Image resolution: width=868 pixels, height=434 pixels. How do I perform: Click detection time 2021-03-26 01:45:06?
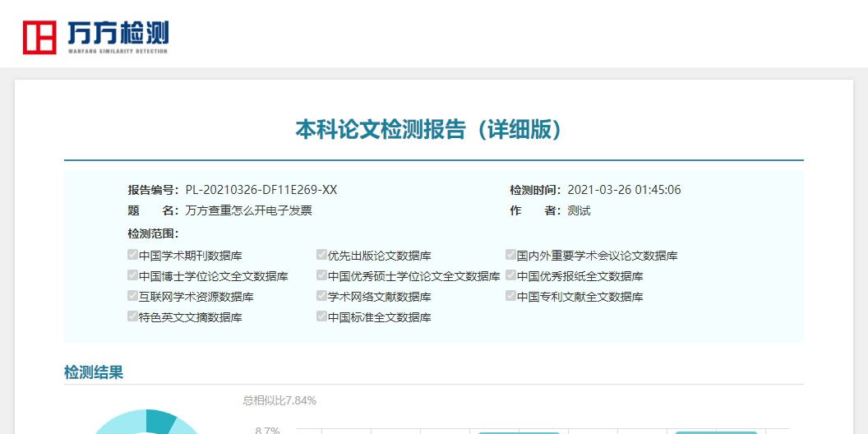pyautogui.click(x=625, y=190)
